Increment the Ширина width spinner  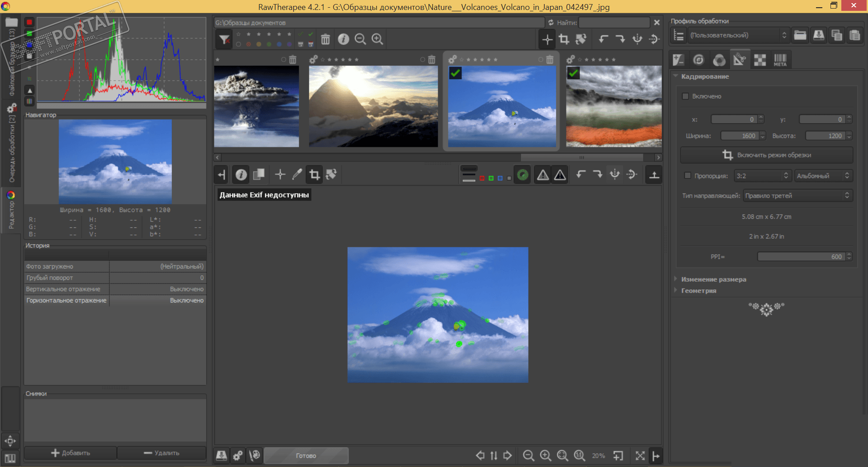tap(763, 134)
